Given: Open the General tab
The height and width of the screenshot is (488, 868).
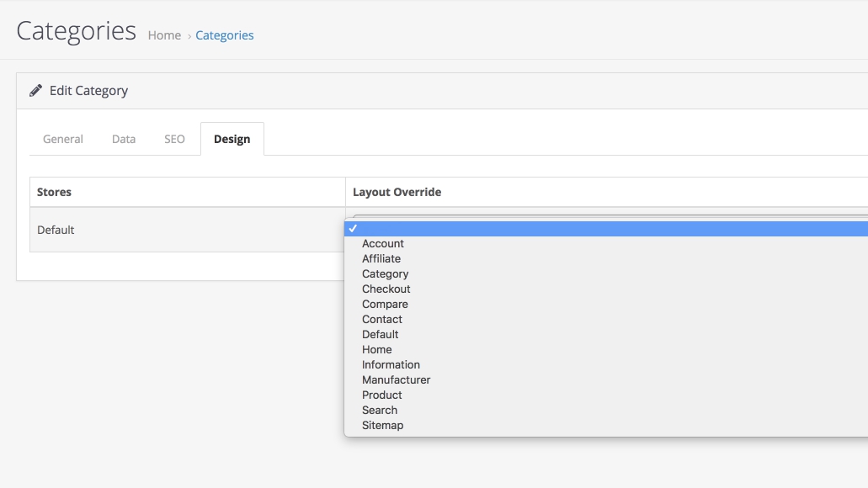Looking at the screenshot, I should tap(63, 139).
